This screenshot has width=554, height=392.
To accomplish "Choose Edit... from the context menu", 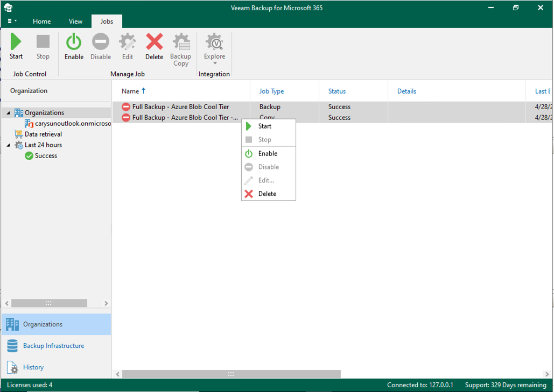I will click(269, 180).
